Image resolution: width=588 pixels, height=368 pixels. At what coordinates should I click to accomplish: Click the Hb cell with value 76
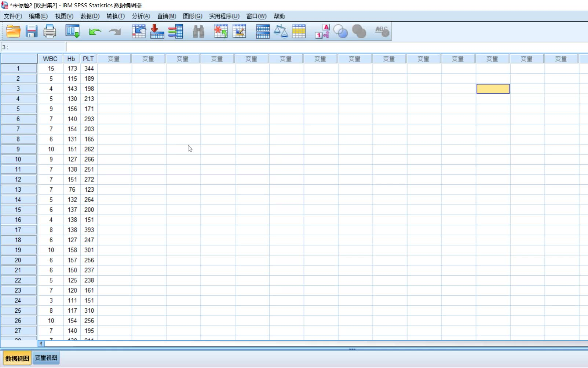(x=71, y=189)
